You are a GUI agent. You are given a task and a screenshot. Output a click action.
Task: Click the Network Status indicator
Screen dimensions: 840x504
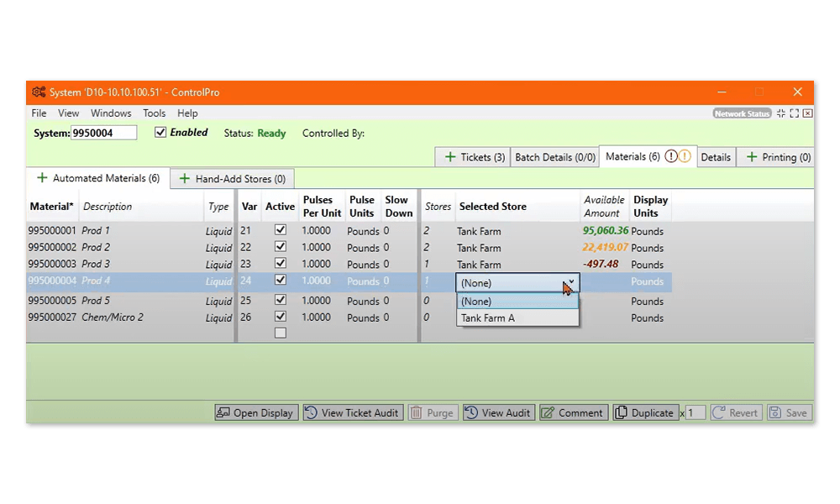pos(742,113)
